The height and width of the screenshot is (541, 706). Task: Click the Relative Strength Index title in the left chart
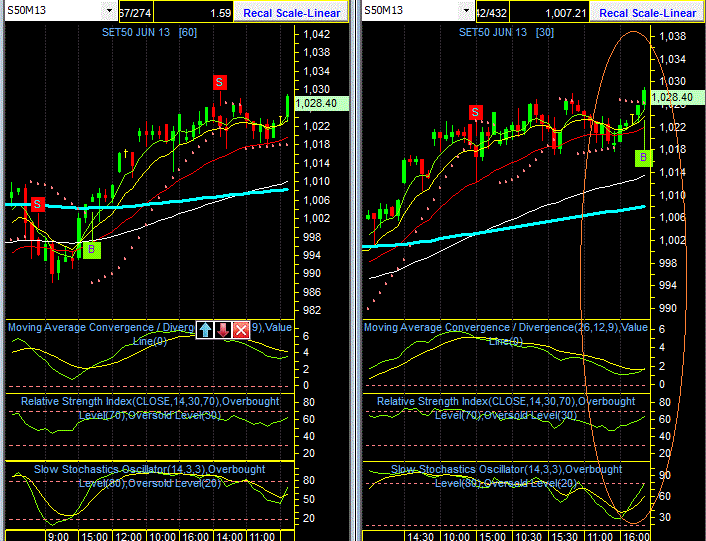[150, 408]
